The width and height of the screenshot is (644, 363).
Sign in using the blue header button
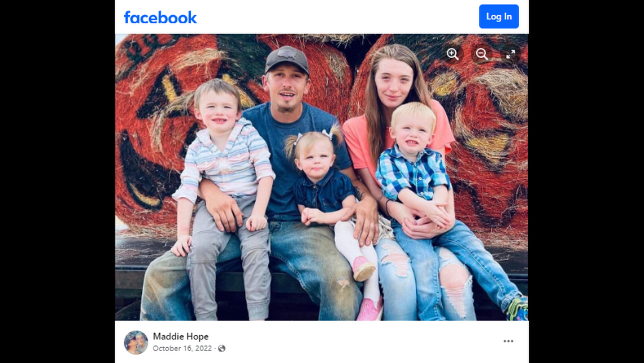pyautogui.click(x=499, y=16)
